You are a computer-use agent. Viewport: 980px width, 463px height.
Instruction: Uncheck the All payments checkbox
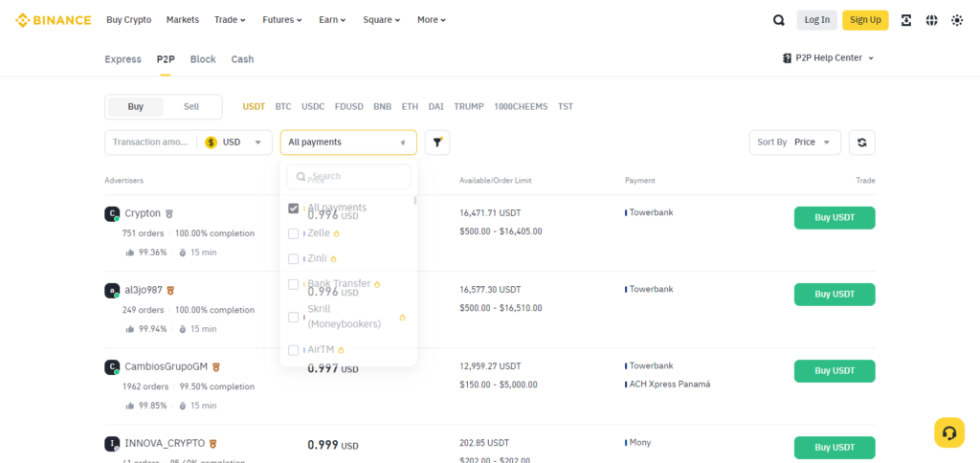293,209
